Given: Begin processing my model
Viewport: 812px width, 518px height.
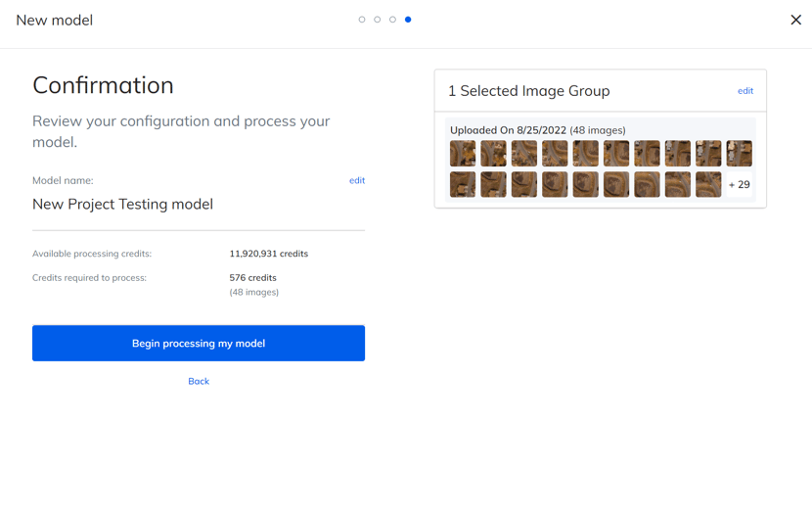Looking at the screenshot, I should (199, 344).
